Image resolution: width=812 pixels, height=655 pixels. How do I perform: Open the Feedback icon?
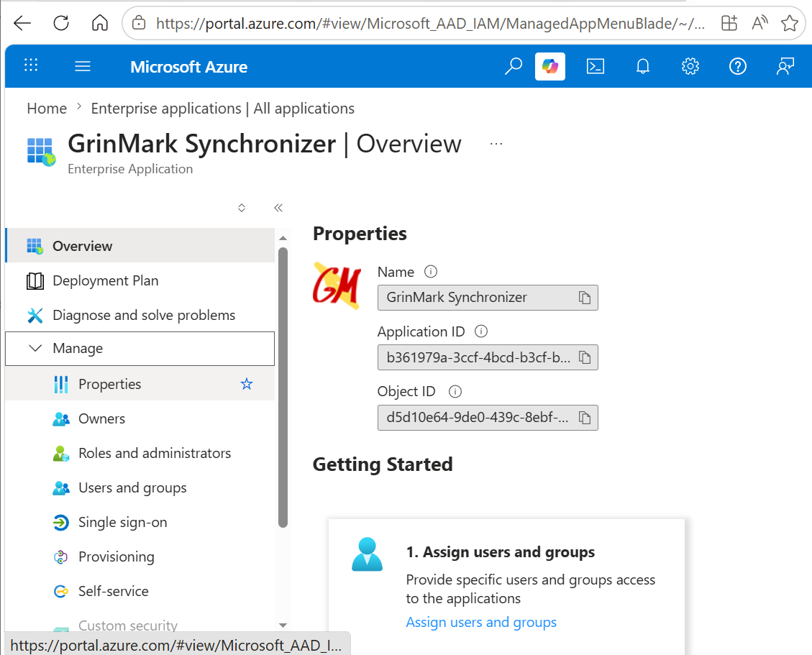[x=785, y=66]
